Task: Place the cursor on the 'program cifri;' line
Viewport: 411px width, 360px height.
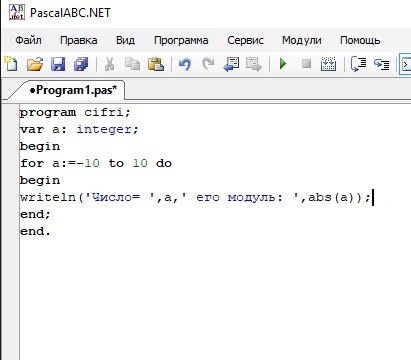Action: click(75, 112)
